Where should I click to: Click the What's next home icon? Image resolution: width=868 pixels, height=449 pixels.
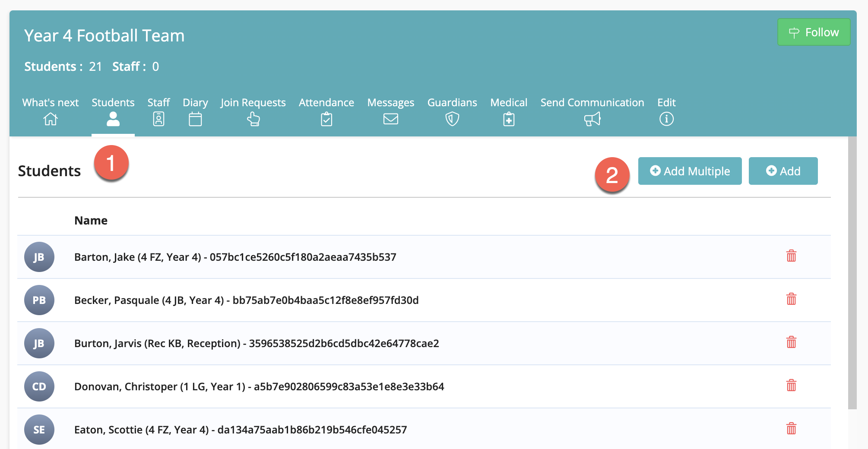pyautogui.click(x=51, y=119)
